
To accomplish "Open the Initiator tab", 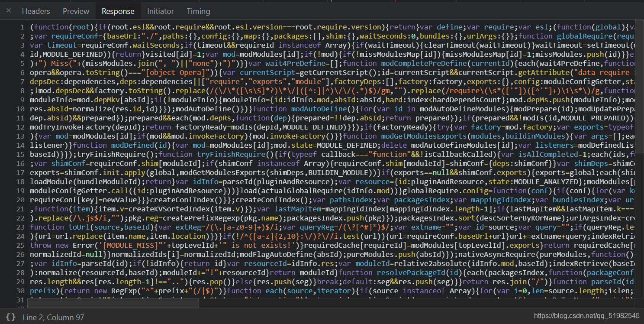I will coord(160,11).
